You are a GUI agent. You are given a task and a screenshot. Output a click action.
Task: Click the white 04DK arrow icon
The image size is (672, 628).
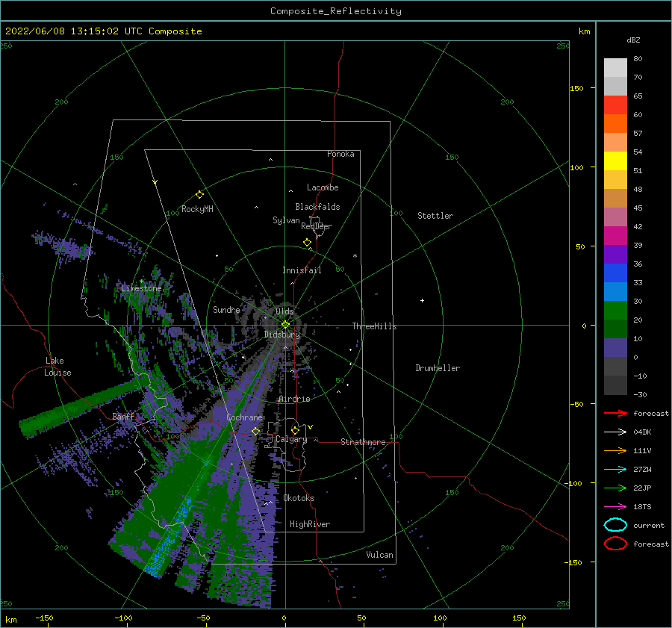(615, 432)
